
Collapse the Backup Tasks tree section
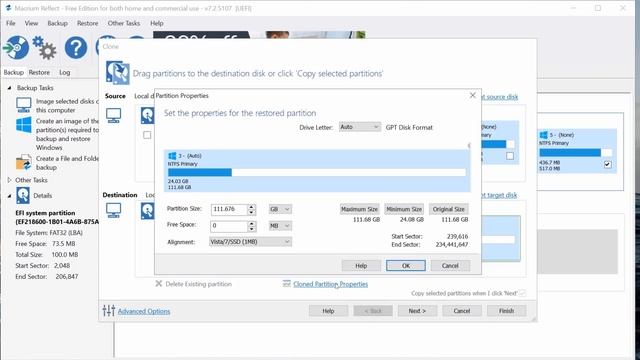tap(9, 88)
